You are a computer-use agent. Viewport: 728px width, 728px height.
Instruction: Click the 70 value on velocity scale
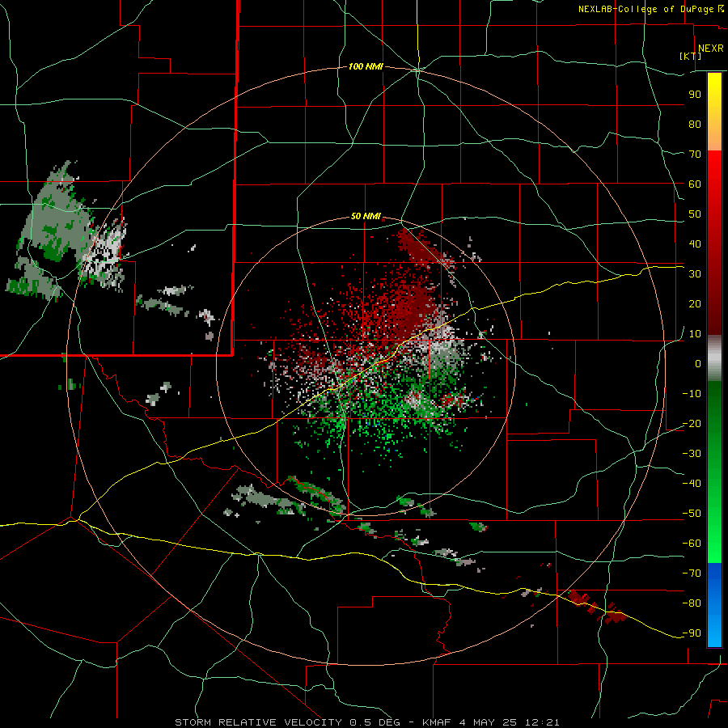pyautogui.click(x=695, y=154)
